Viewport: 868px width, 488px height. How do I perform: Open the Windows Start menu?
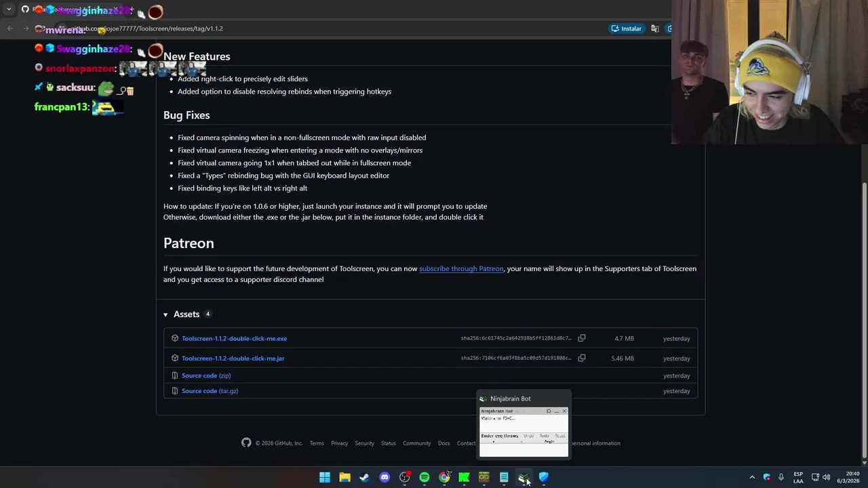[x=325, y=477]
